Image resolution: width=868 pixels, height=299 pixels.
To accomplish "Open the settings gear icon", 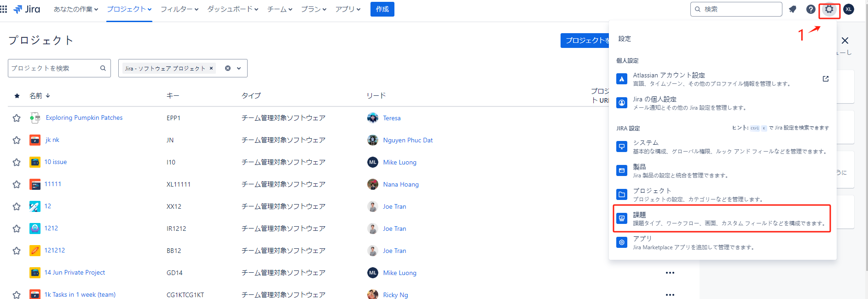I will click(829, 9).
